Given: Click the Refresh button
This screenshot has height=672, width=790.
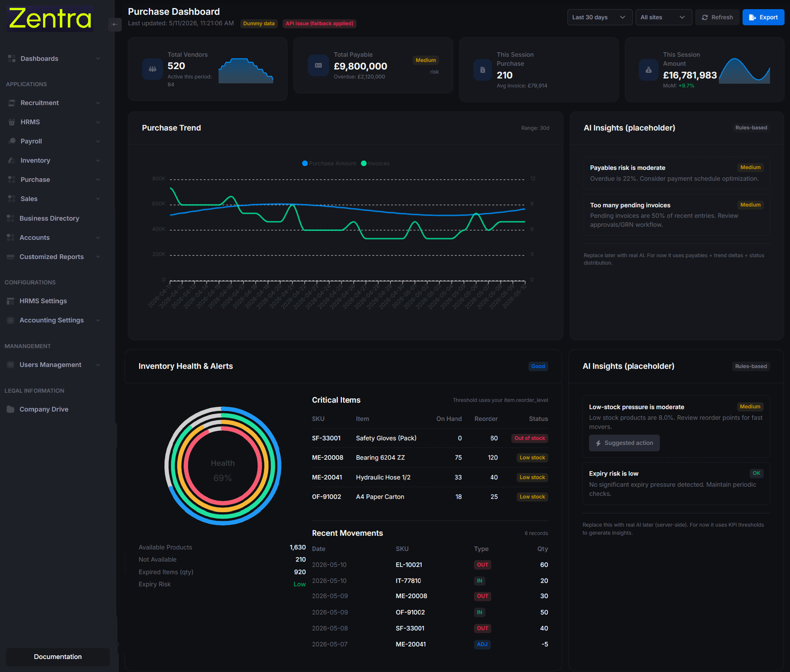Looking at the screenshot, I should (x=717, y=17).
